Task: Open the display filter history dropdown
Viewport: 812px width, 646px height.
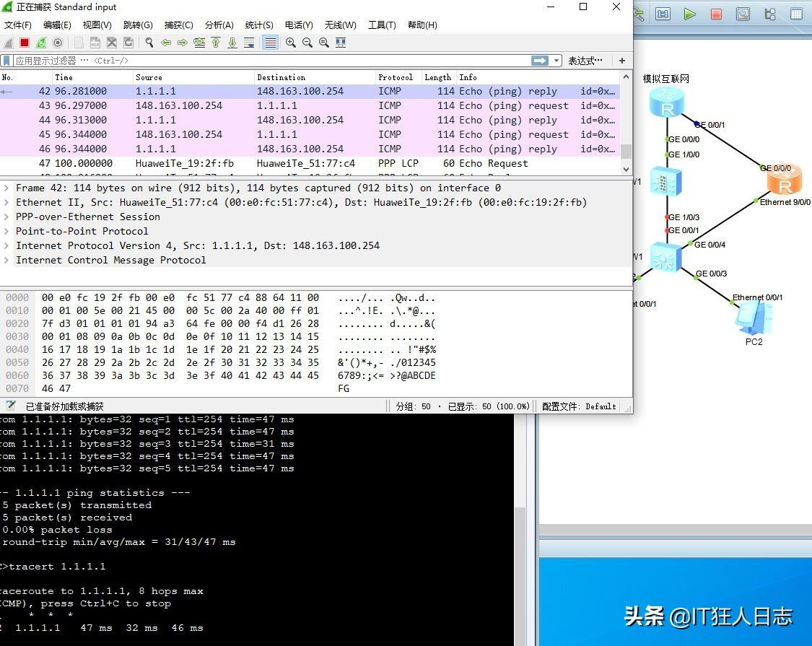Action: click(x=556, y=61)
